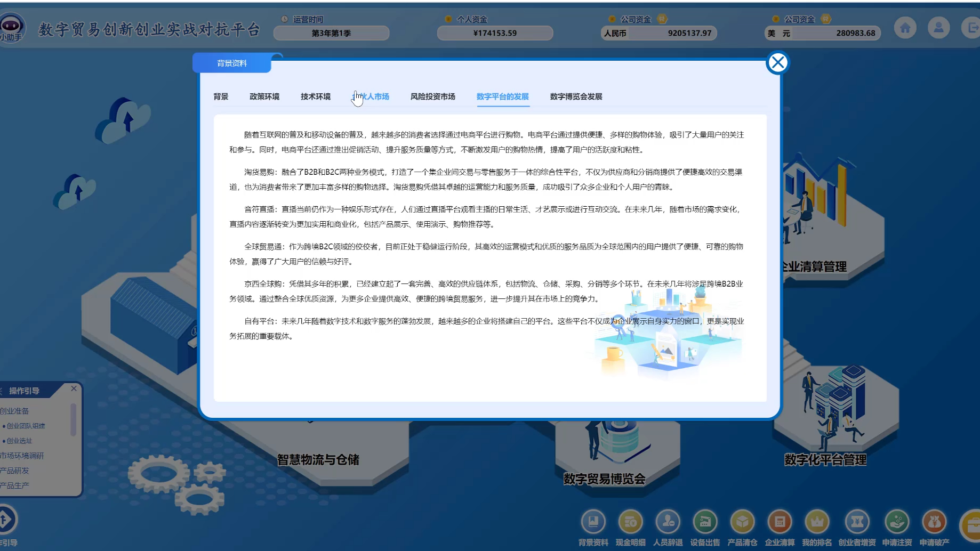Click the platform title 数字贸易创新创业实战对抗平台
980x551 pixels.
(x=149, y=29)
